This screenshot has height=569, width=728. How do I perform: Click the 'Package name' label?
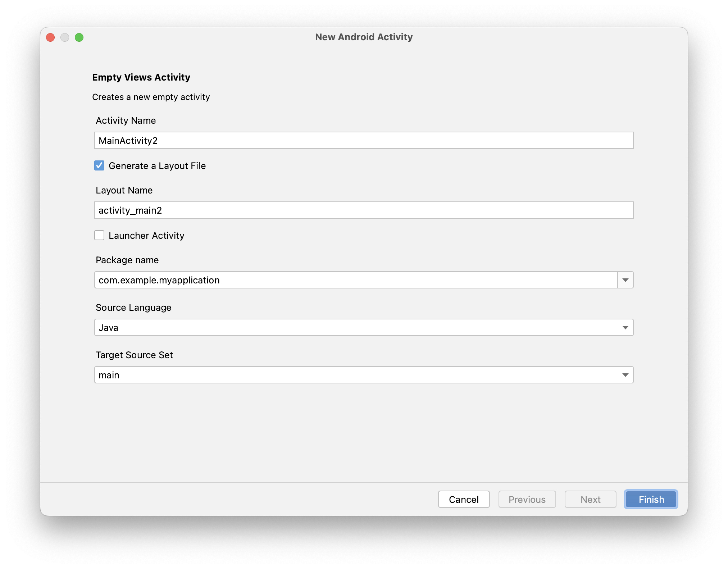(x=127, y=260)
